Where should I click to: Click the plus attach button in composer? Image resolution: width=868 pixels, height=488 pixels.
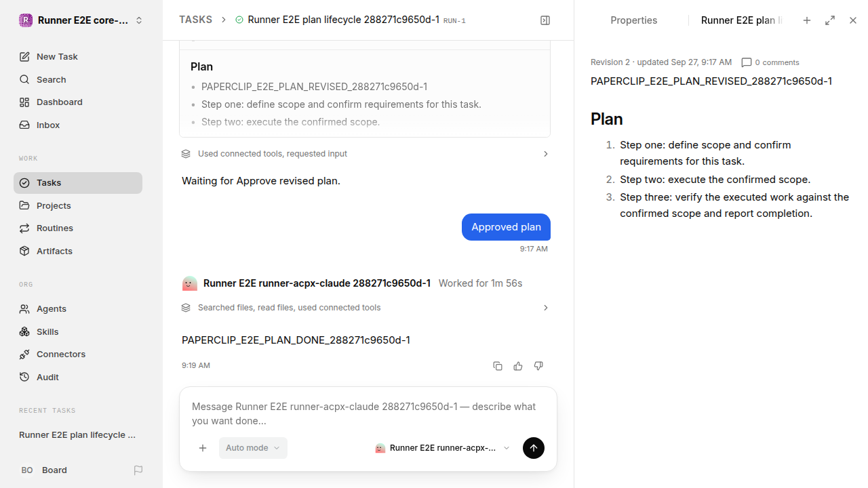tap(203, 448)
